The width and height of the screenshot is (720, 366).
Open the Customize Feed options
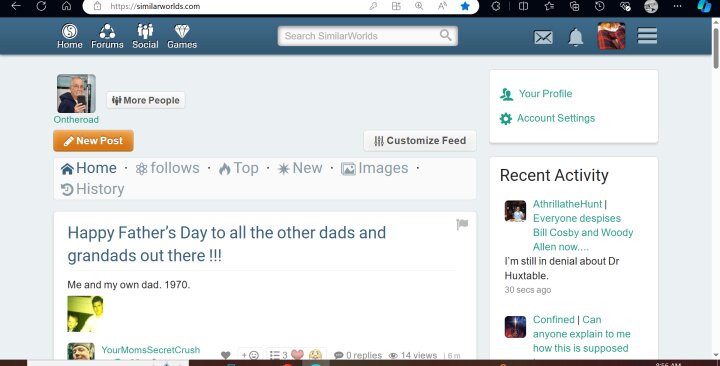pyautogui.click(x=420, y=141)
